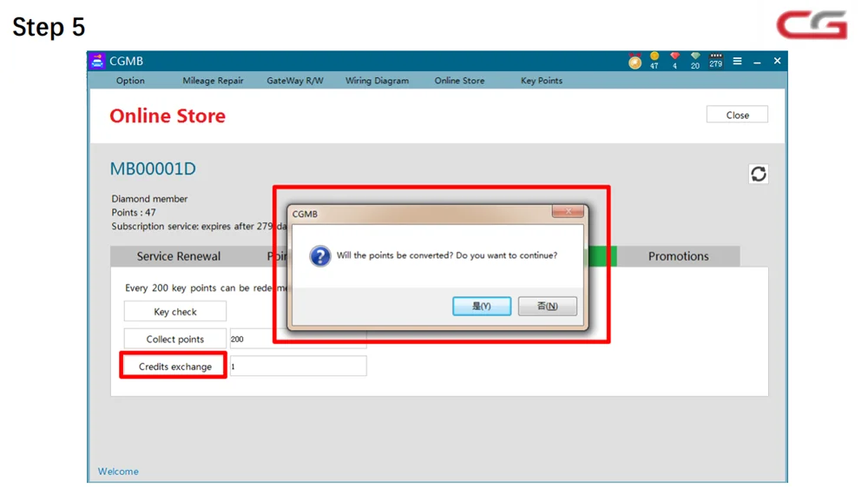The image size is (868, 489).
Task: Open the hamburger menu in title bar
Action: (x=737, y=61)
